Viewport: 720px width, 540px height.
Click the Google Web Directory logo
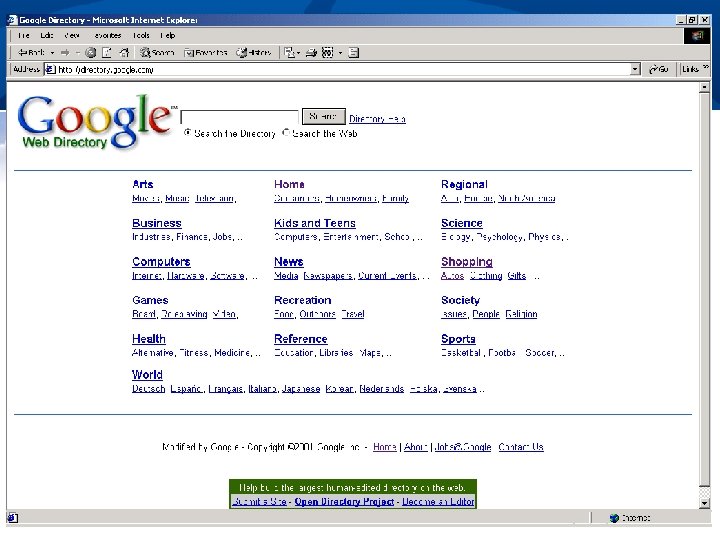pyautogui.click(x=95, y=122)
